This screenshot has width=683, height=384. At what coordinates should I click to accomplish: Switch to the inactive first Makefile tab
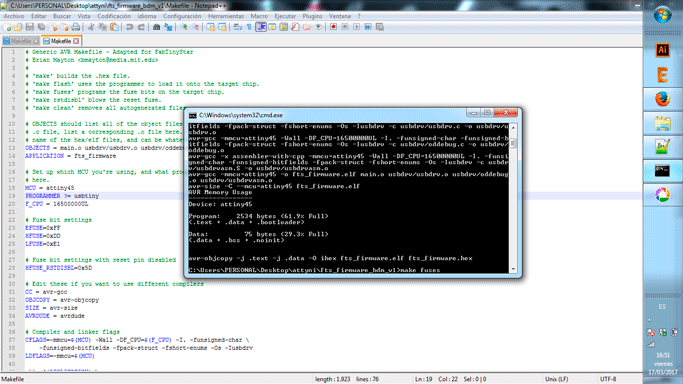pyautogui.click(x=20, y=41)
